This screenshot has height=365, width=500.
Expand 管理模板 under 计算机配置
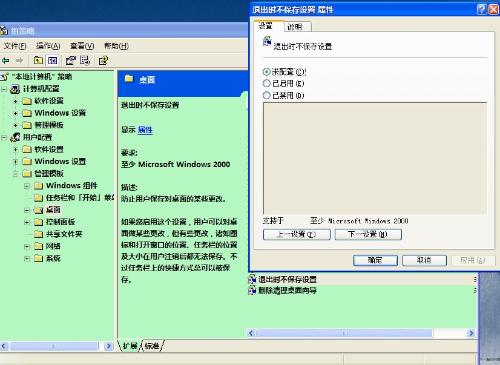pyautogui.click(x=15, y=125)
